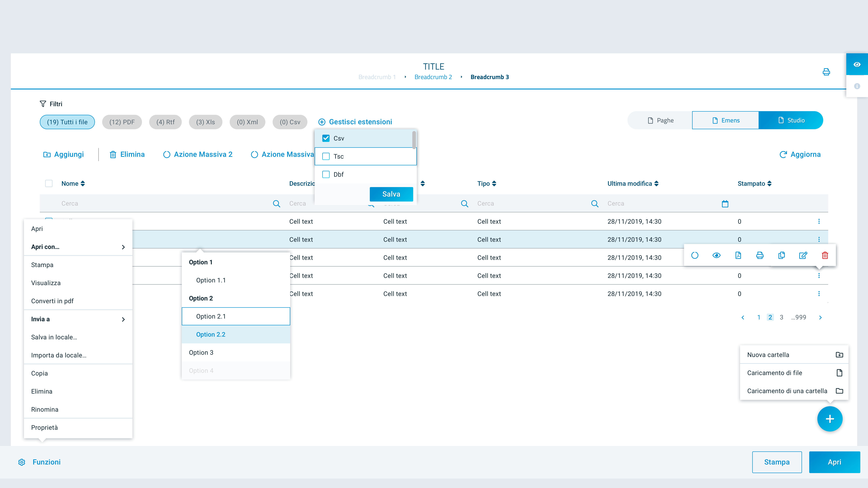Click the search icon in Tipo filter

pyautogui.click(x=595, y=203)
